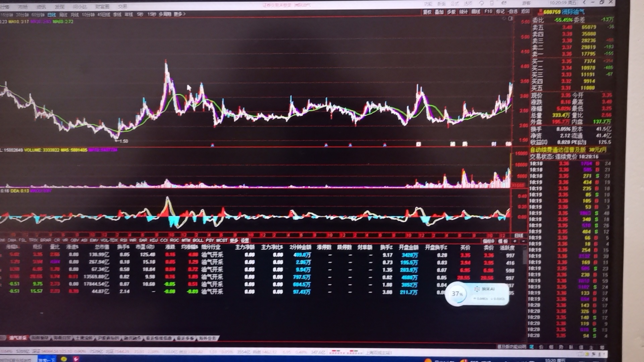This screenshot has width=644, height=362.
Task: Open the 交易 menu
Action: tap(122, 6)
